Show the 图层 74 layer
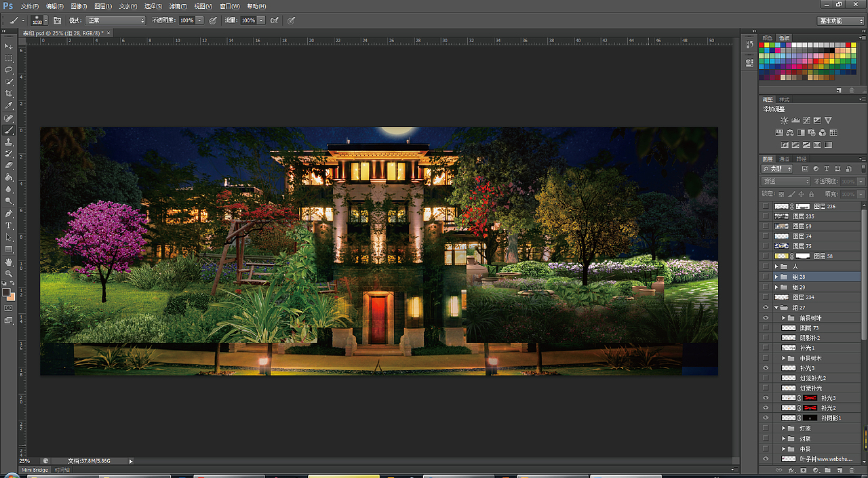Screen dimensions: 868x478 [766, 236]
